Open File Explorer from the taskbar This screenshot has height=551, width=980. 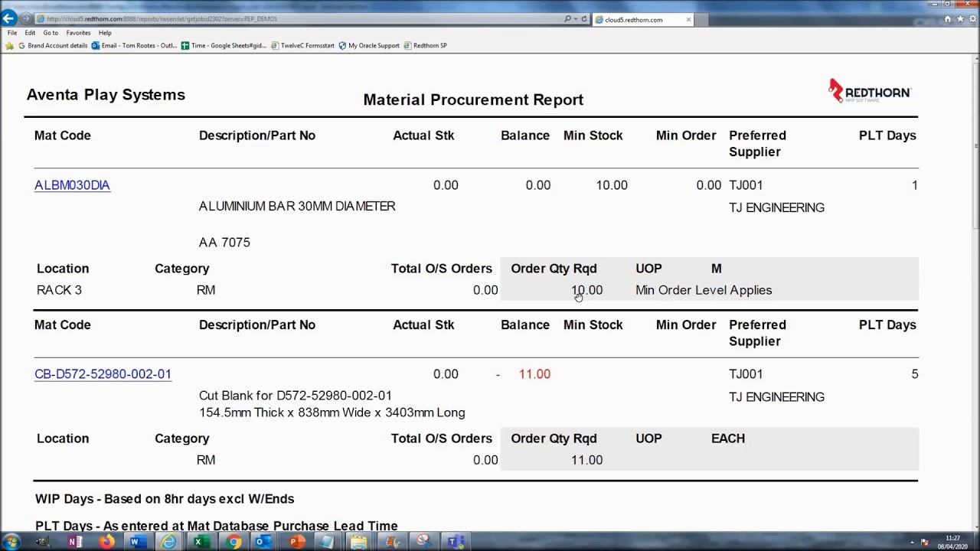(x=358, y=542)
